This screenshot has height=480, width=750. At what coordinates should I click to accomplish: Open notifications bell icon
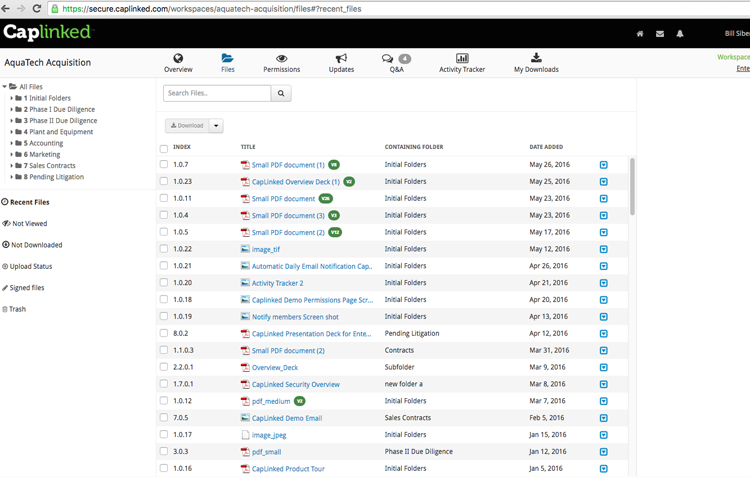point(680,34)
